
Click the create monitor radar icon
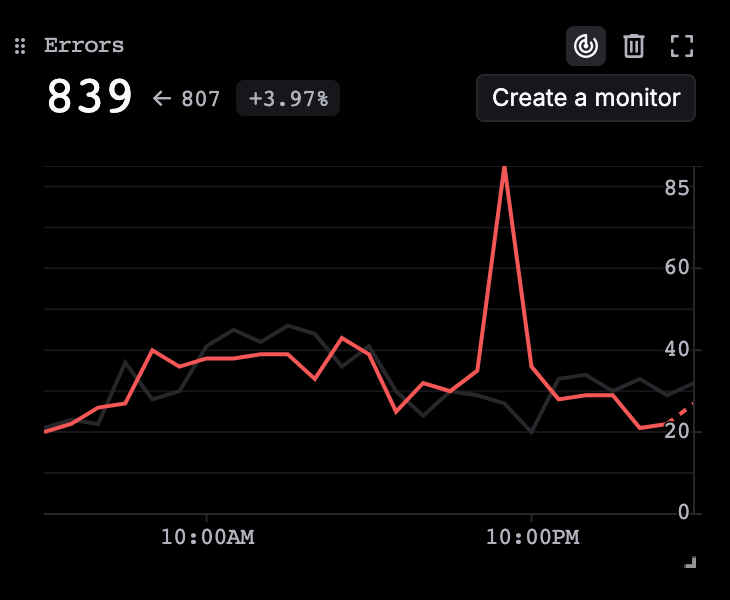(586, 46)
